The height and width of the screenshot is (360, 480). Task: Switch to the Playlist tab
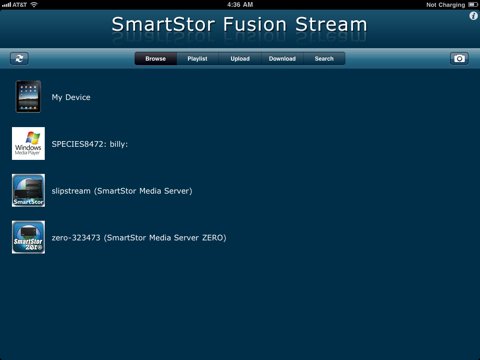[x=197, y=59]
